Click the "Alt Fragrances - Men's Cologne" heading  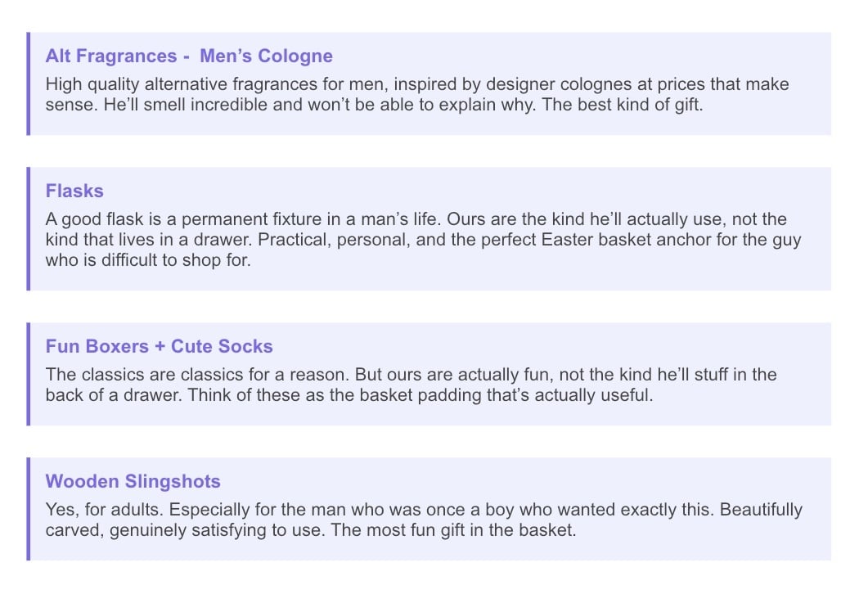point(189,56)
